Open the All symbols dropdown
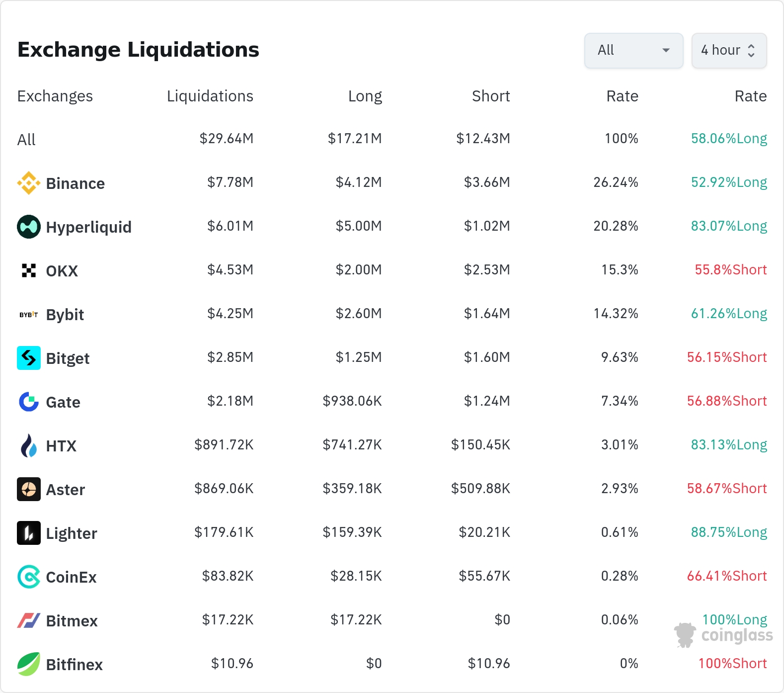The image size is (784, 693). (x=633, y=50)
